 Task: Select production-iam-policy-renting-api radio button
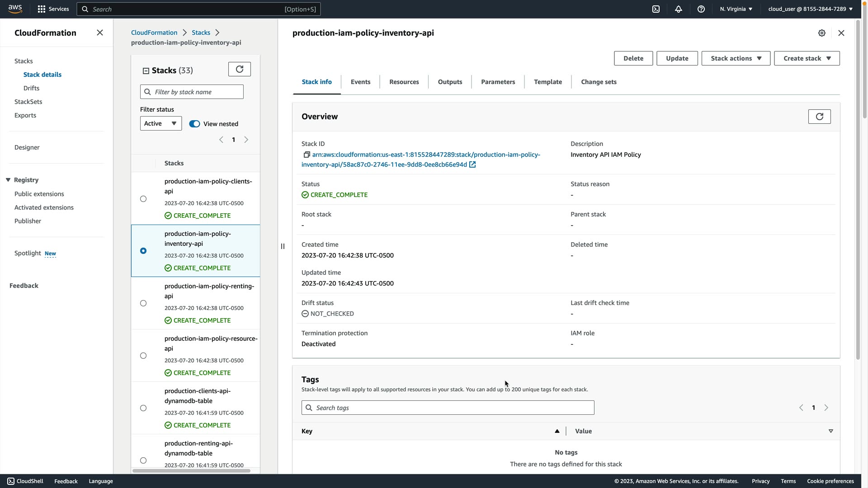coord(143,303)
